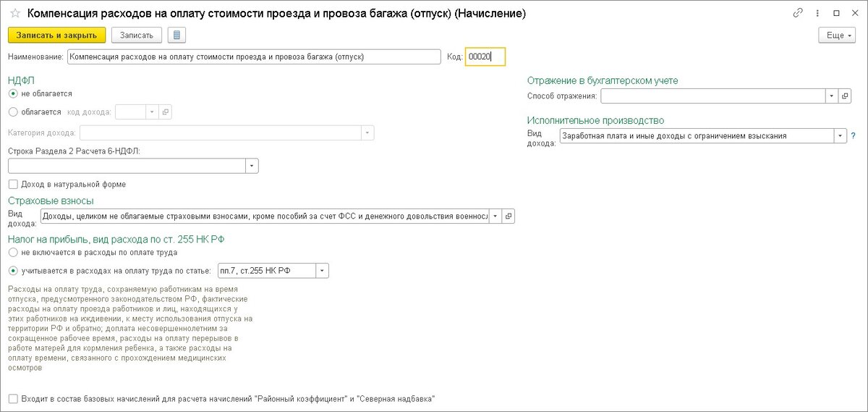Click the код дохода input field

coord(131,112)
